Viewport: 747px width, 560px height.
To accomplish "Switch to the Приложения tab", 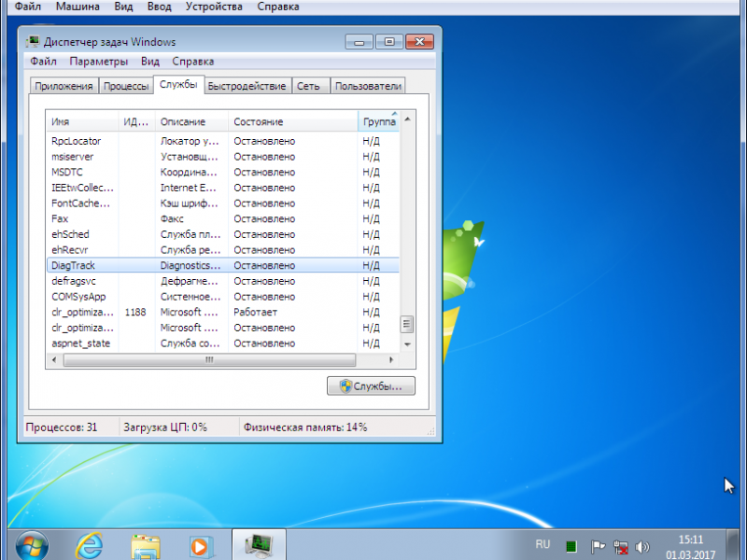I will (63, 86).
